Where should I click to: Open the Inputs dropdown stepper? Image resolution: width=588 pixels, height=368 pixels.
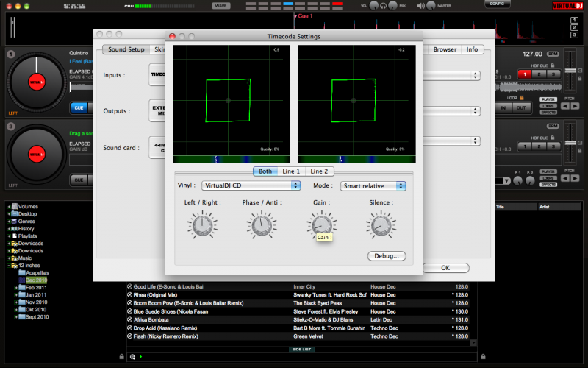475,75
